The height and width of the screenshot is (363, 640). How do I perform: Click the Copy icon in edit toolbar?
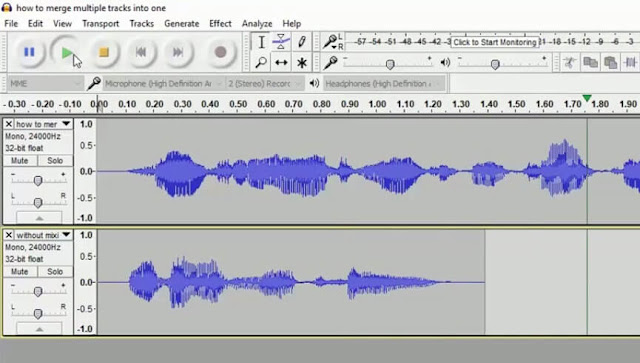[590, 62]
